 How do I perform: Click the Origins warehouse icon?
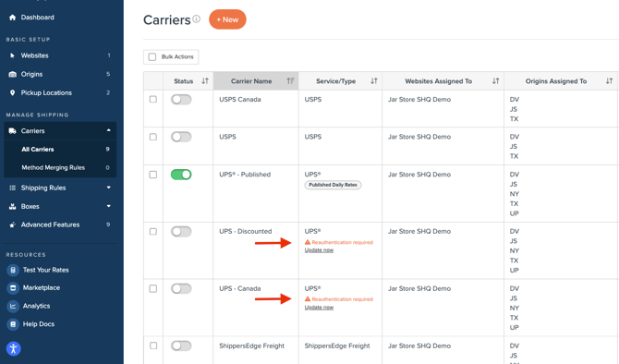click(12, 74)
